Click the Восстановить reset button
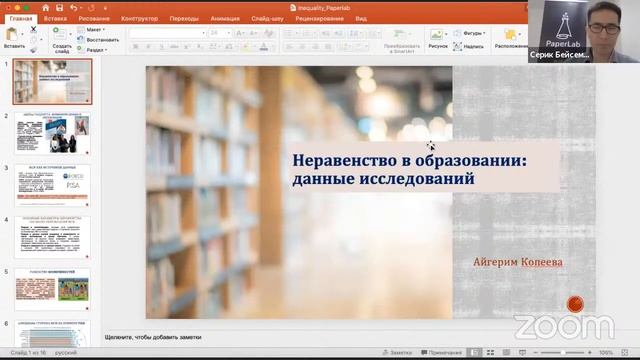Image resolution: width=640 pixels, height=360 pixels. click(x=98, y=40)
